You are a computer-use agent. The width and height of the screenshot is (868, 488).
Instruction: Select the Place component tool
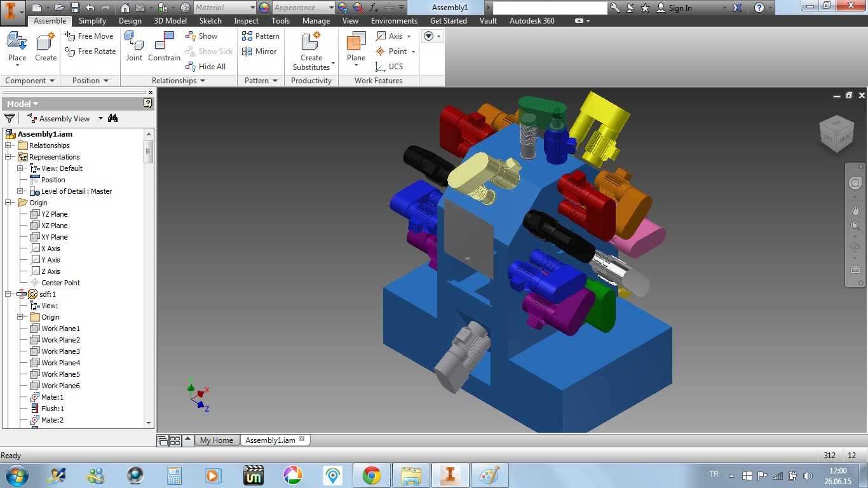[17, 48]
